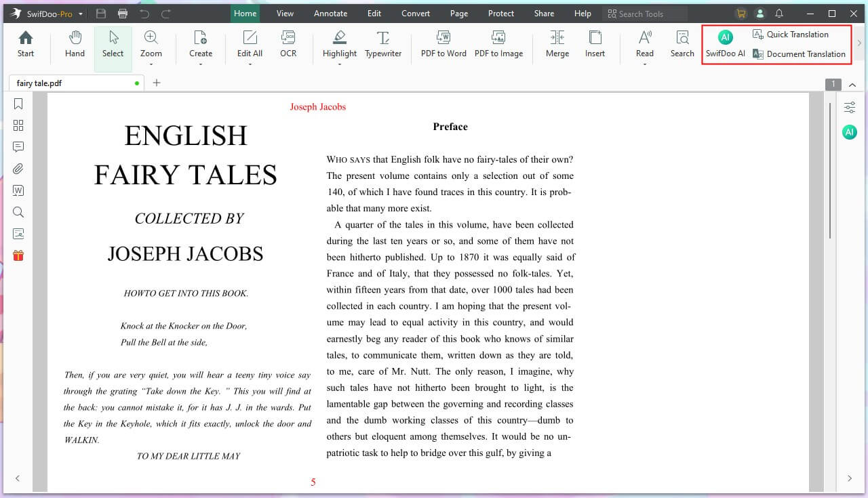This screenshot has height=498, width=868.
Task: Click Quick Translation
Action: point(791,35)
